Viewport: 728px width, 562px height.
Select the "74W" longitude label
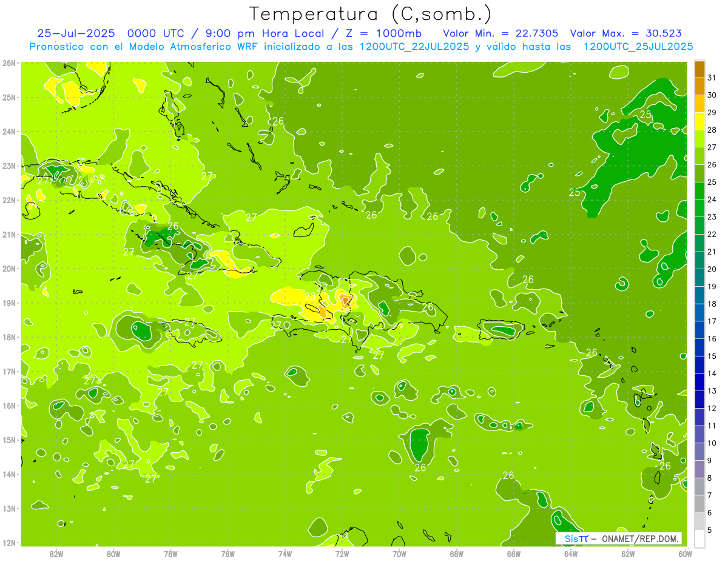coord(285,554)
